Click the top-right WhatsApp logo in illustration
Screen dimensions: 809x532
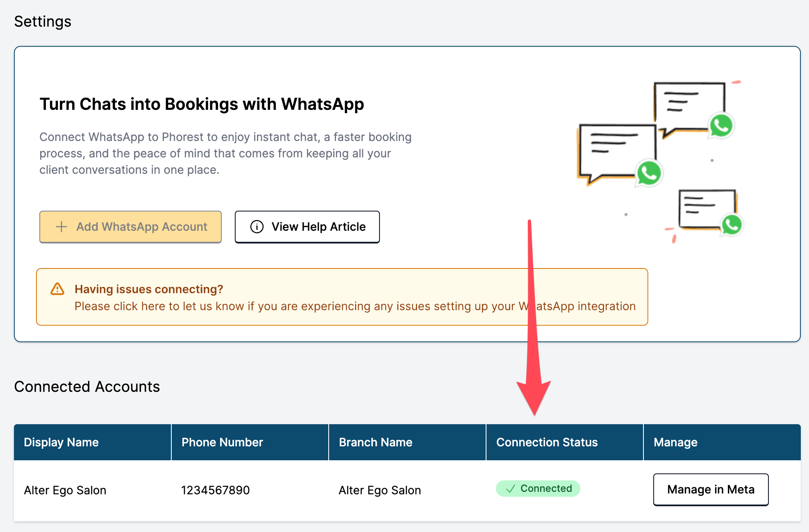[x=721, y=125]
